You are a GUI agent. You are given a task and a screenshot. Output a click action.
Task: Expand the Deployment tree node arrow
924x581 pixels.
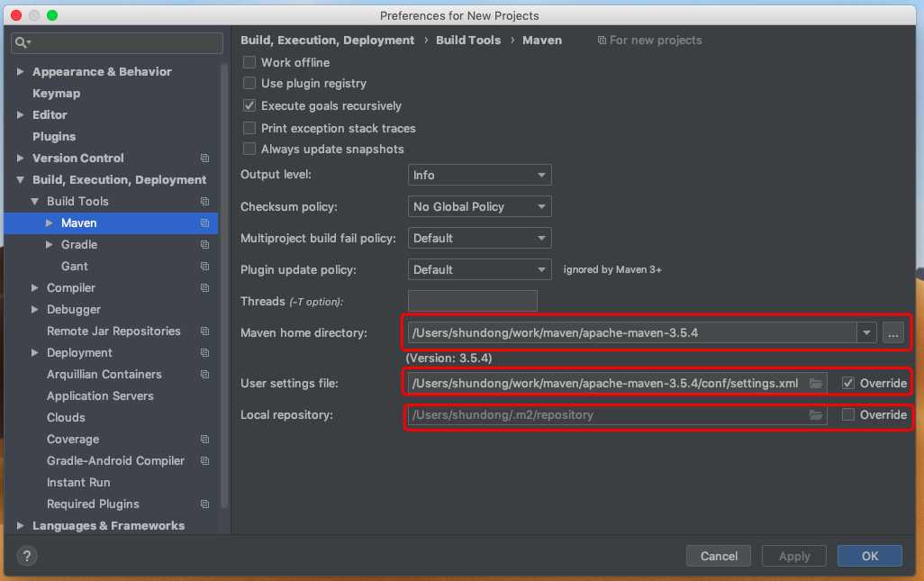pos(35,352)
